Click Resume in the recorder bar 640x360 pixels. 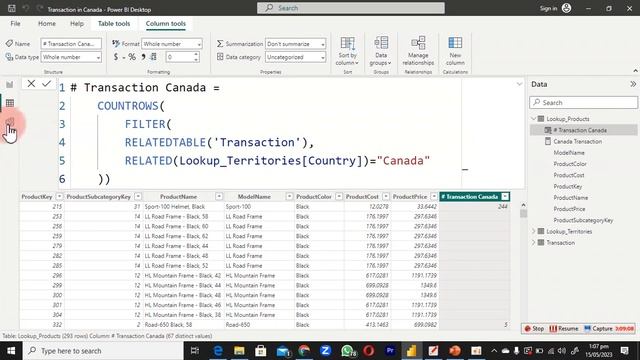(564, 329)
